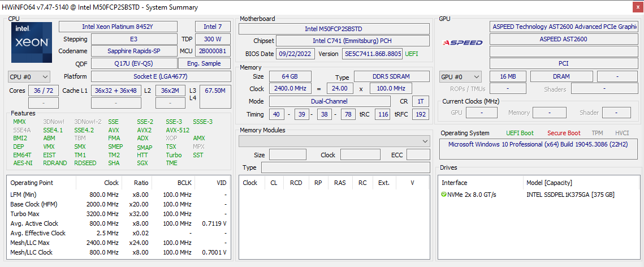Viewport: 644px width, 267px height.
Task: Click the 300 W TDP value
Action: point(213,40)
